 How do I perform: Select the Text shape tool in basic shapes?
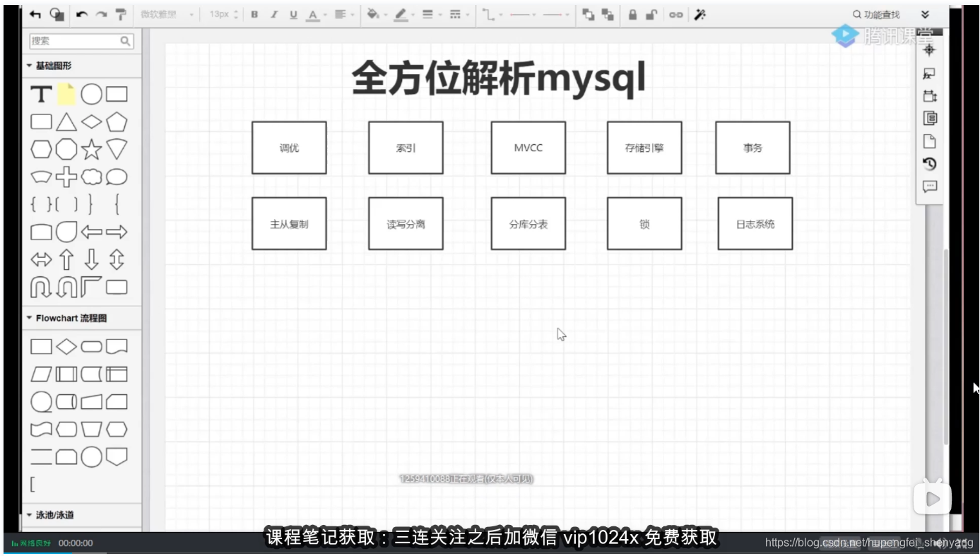pyautogui.click(x=41, y=94)
